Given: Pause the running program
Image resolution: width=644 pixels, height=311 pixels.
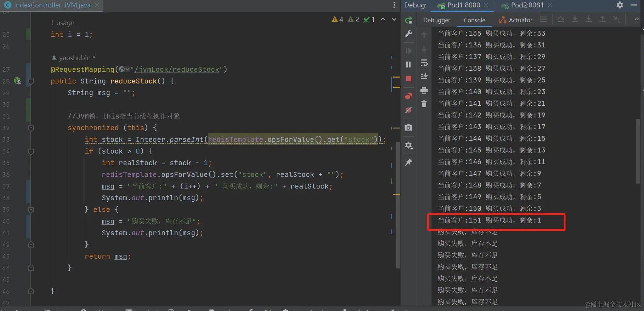Looking at the screenshot, I should coord(408,64).
